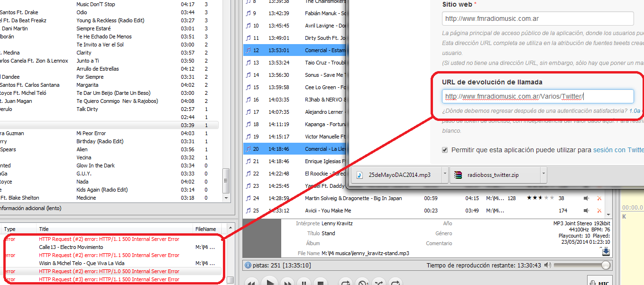
Task: Click the Título field value Stand
Action: pyautogui.click(x=328, y=233)
